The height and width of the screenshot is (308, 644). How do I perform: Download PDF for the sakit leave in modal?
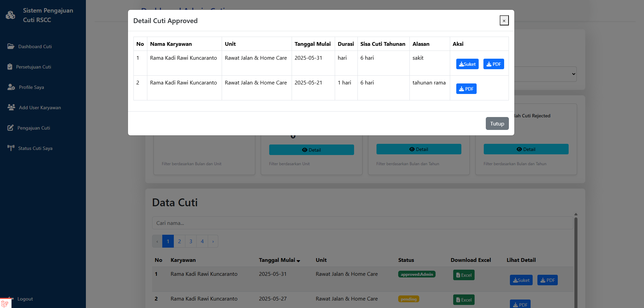493,64
